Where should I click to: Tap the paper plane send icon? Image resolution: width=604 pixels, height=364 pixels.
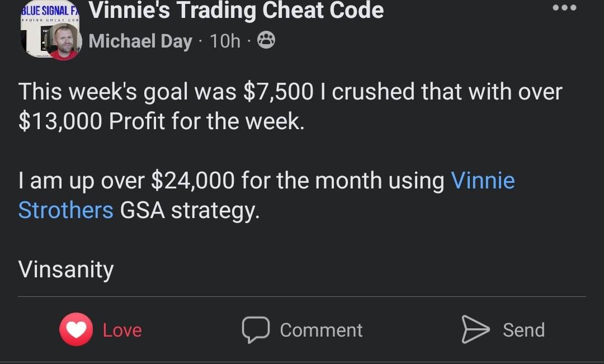(476, 329)
